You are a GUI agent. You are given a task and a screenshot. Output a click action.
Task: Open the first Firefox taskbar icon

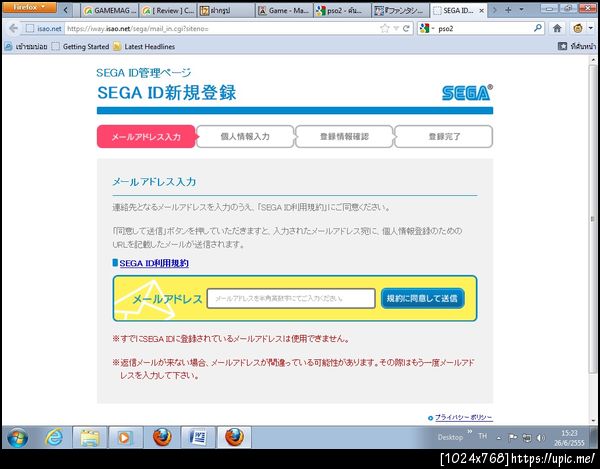tap(162, 437)
